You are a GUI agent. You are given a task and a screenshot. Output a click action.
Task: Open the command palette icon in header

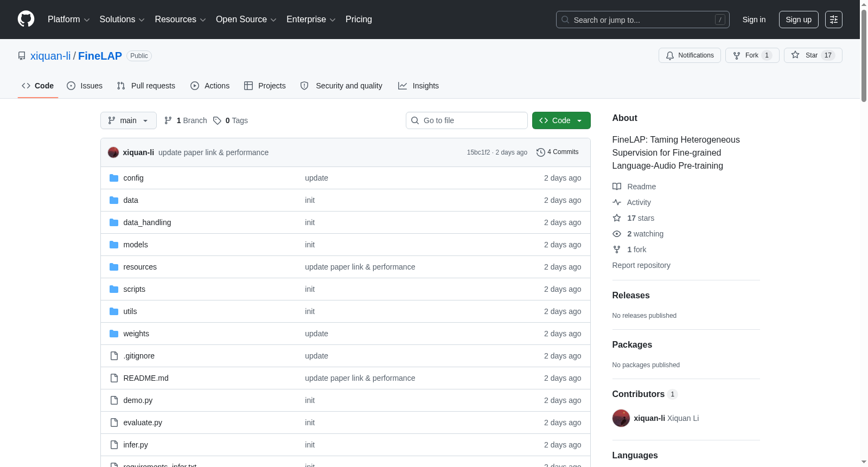point(834,20)
